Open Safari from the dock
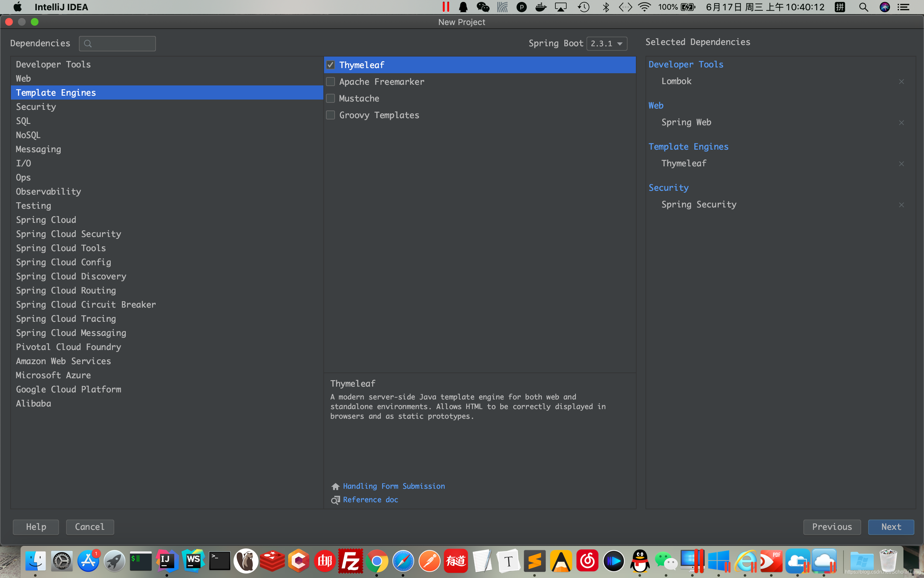The height and width of the screenshot is (578, 924). coord(403,561)
